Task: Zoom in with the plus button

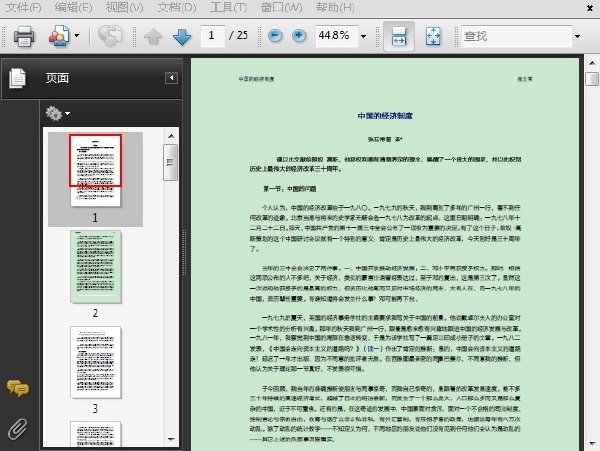Action: coord(299,36)
